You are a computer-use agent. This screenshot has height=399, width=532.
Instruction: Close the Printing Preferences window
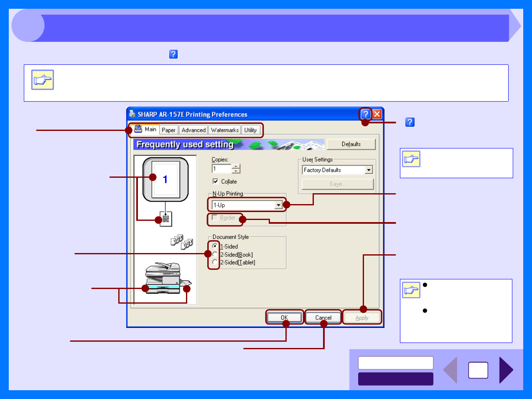tap(377, 114)
